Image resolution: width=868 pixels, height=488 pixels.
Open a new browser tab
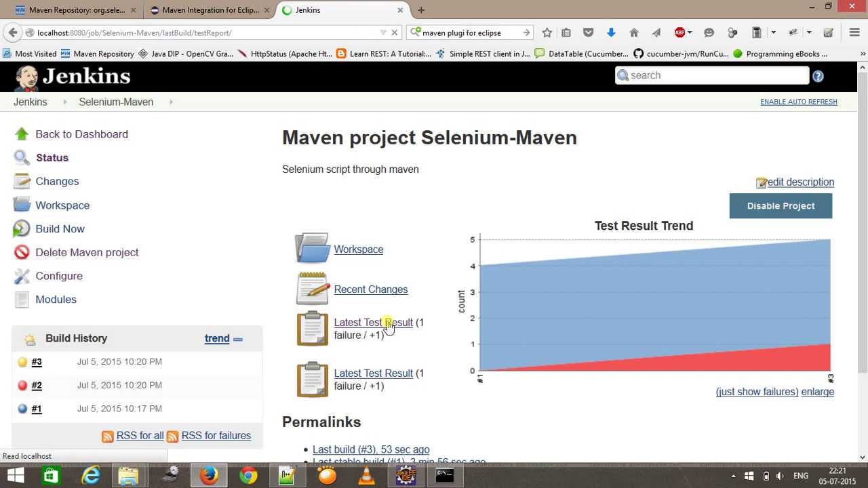click(421, 10)
